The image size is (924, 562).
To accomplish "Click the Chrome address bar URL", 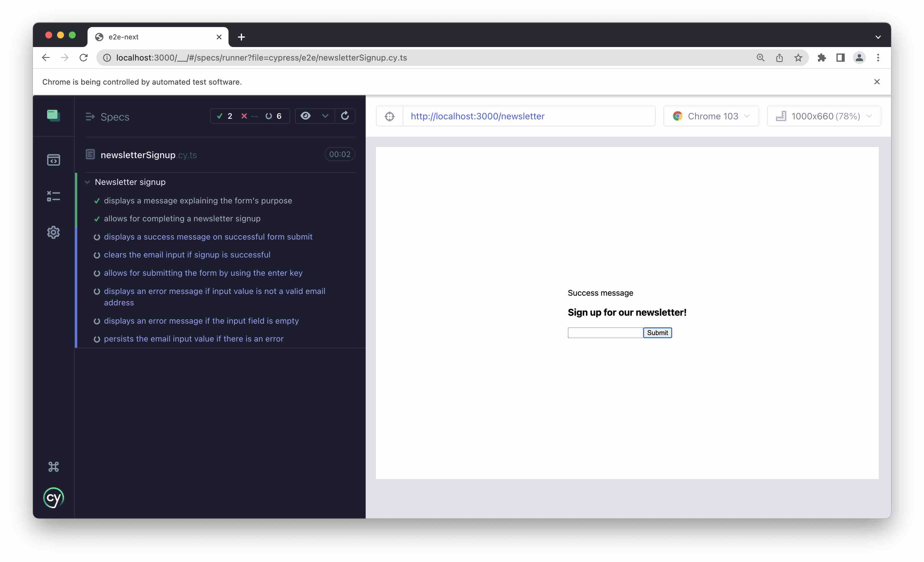I will (261, 57).
